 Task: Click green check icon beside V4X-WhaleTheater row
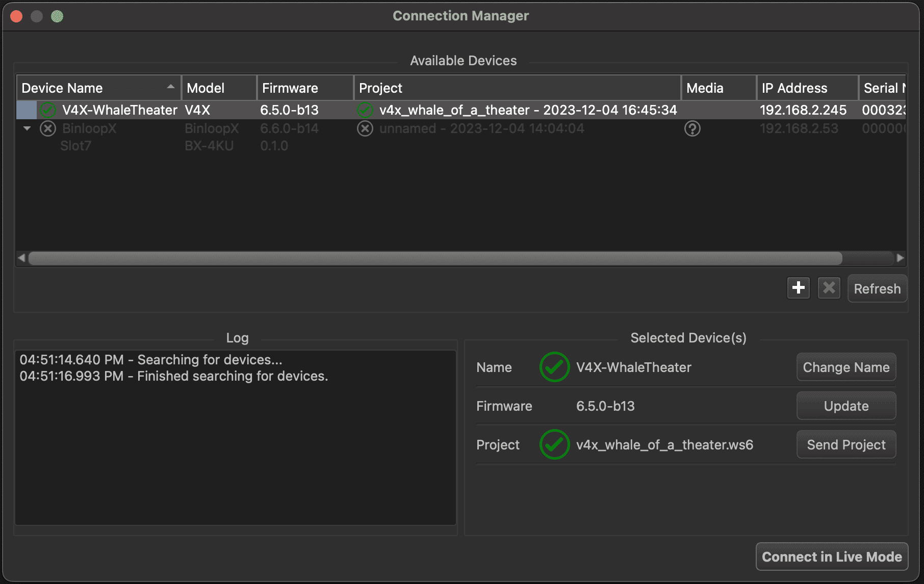(x=48, y=110)
